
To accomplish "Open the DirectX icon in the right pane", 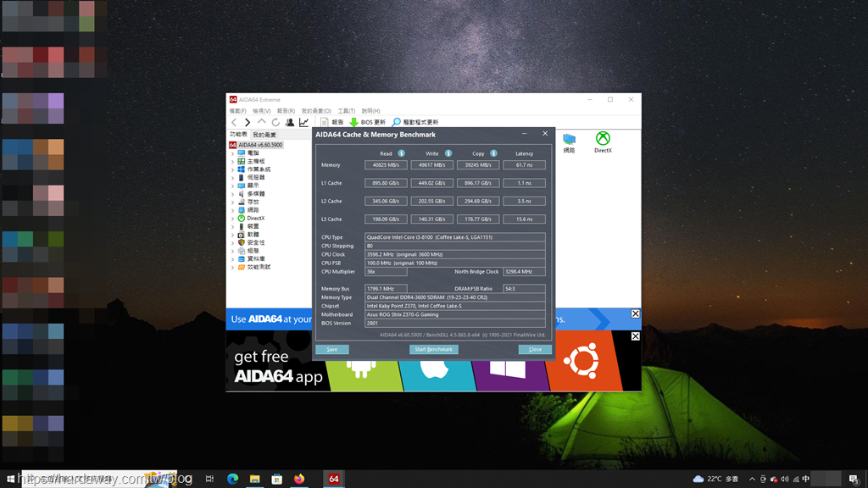I will [603, 142].
